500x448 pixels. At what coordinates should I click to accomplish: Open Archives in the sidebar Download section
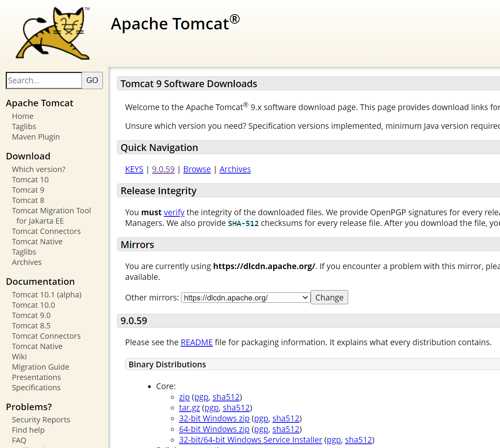tap(27, 262)
